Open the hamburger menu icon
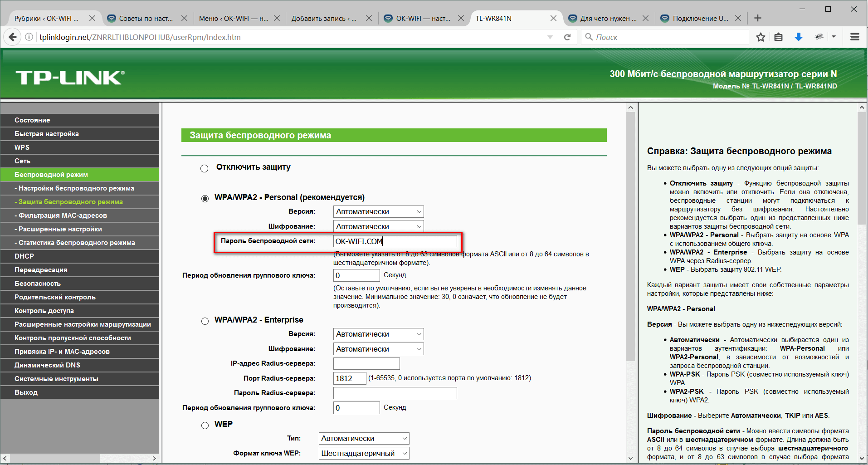The image size is (868, 465). coord(854,37)
